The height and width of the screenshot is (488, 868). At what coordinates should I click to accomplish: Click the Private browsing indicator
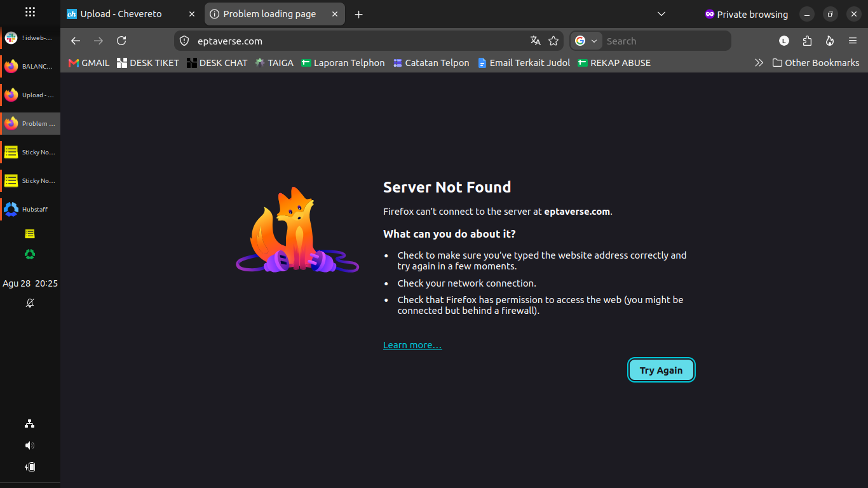pyautogui.click(x=747, y=14)
